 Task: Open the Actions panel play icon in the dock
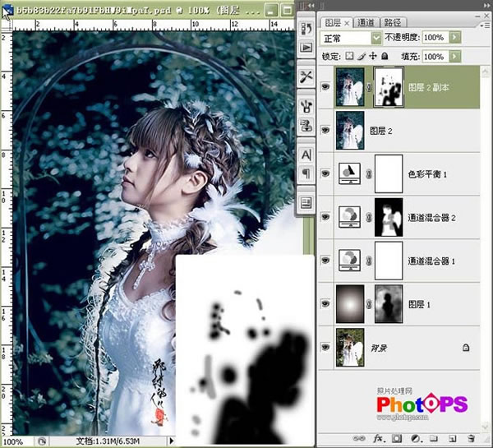pyautogui.click(x=306, y=48)
